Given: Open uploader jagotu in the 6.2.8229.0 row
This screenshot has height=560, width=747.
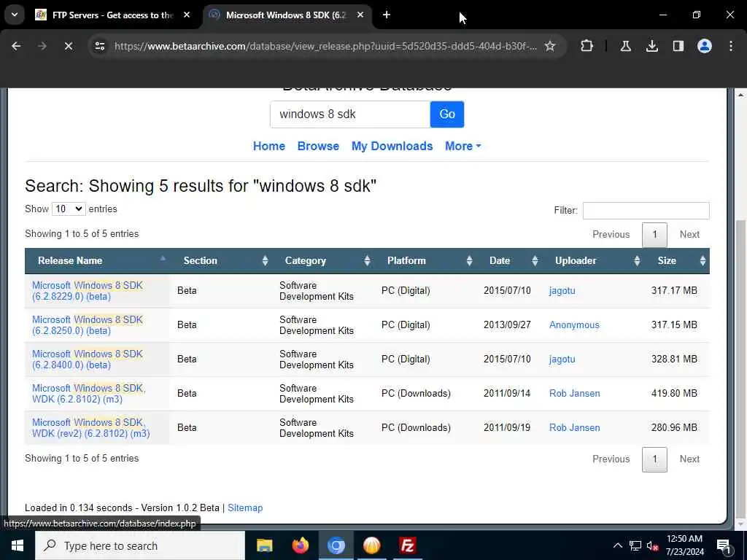Looking at the screenshot, I should click(x=562, y=290).
